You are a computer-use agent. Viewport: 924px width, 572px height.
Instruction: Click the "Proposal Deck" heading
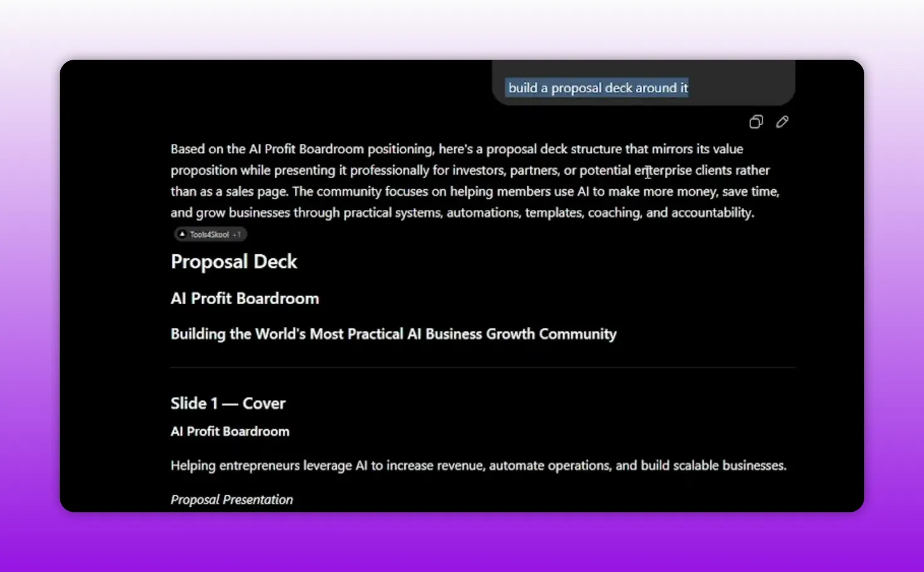(x=234, y=261)
